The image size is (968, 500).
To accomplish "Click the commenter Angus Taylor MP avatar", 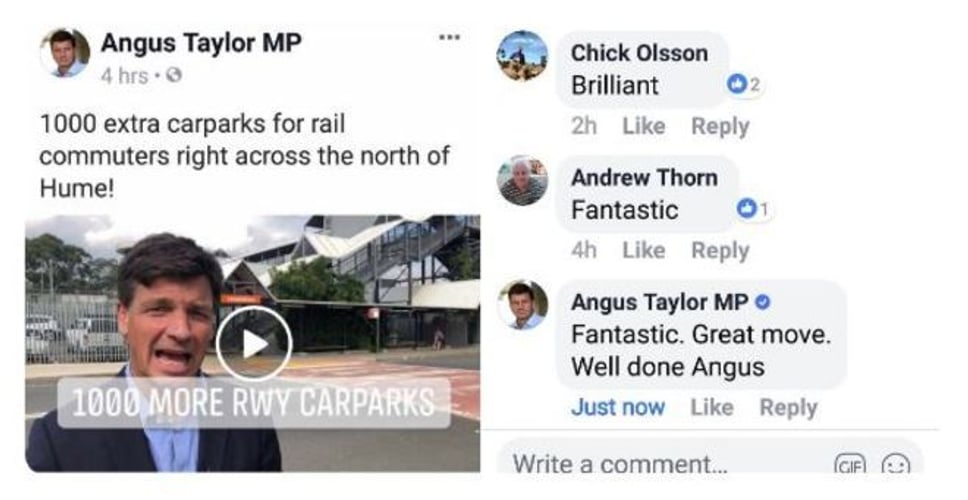I will 522,305.
